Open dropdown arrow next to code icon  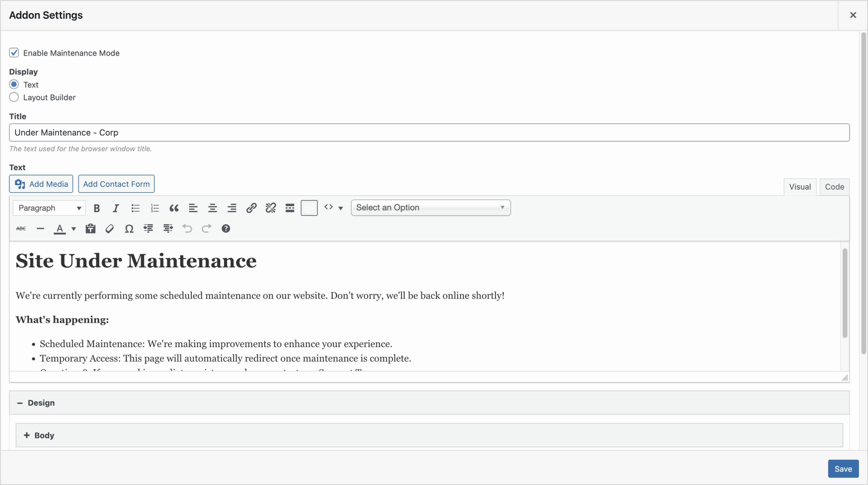(341, 208)
